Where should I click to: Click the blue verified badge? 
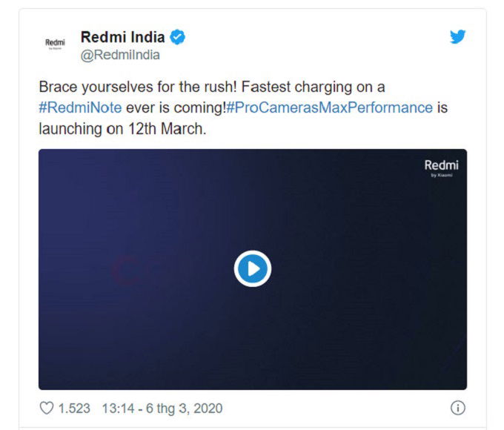point(177,37)
